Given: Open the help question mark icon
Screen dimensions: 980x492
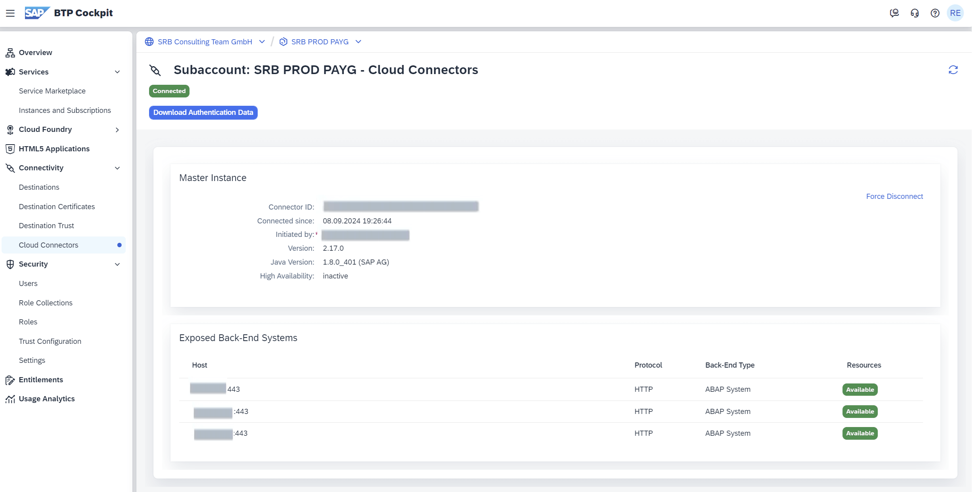Looking at the screenshot, I should click(x=935, y=13).
